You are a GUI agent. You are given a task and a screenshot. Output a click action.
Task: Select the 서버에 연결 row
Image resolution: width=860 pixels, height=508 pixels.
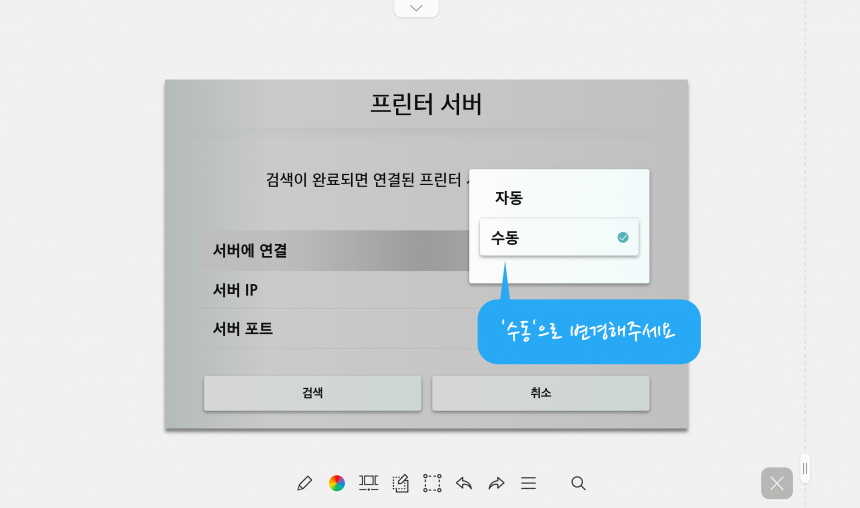[x=335, y=251]
